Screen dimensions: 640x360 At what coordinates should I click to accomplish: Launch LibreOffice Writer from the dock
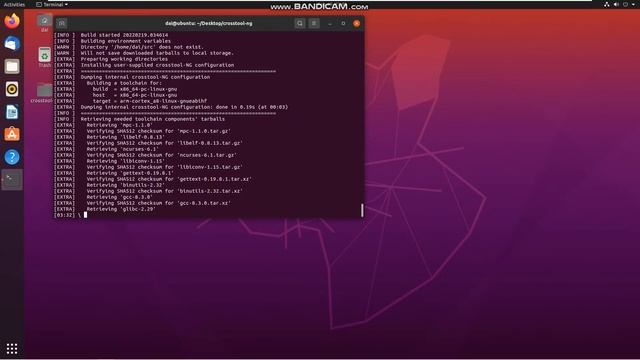12,111
